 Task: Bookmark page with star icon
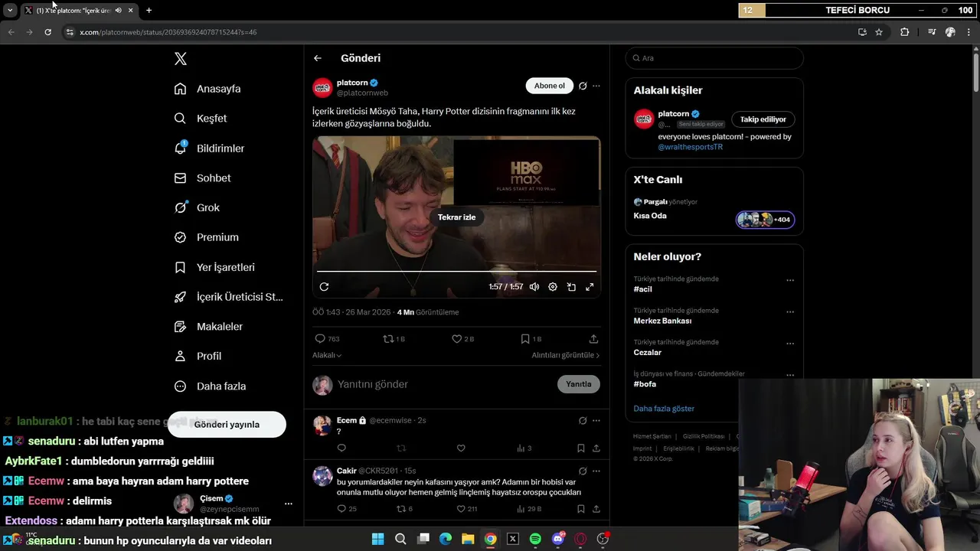(x=879, y=32)
